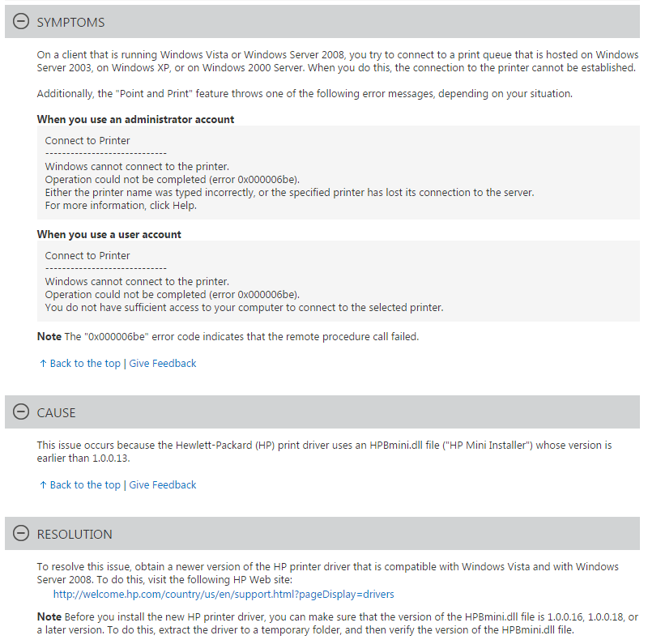
Task: Collapse the RESOLUTION section minus icon
Action: [21, 533]
